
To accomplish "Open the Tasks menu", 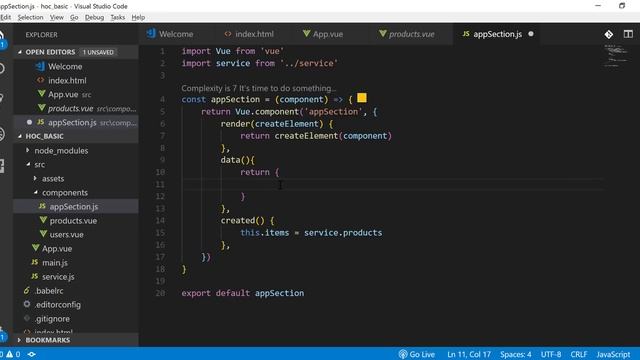I will pos(118,17).
